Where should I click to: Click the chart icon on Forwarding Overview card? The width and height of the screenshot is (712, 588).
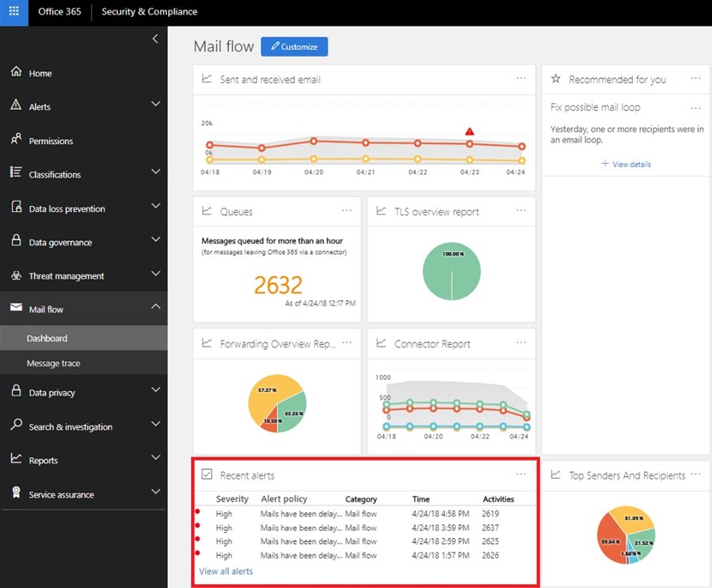207,343
